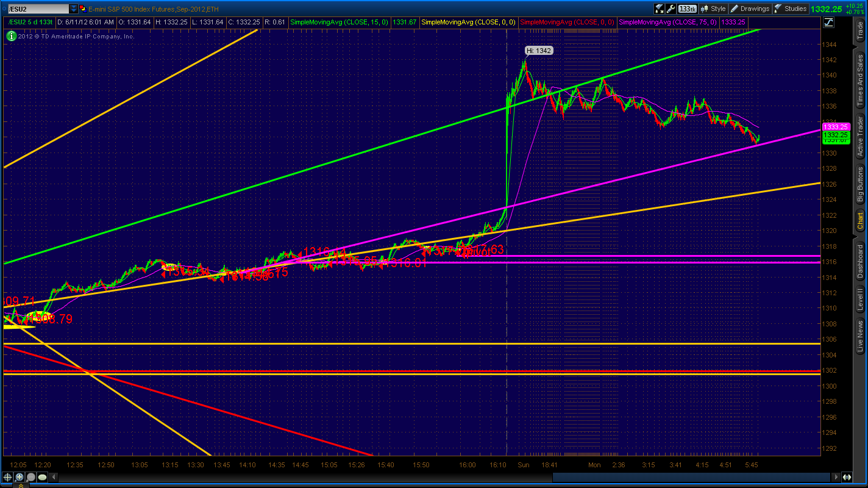
Task: Expand the symbol selector dropdown arrow
Action: 74,9
